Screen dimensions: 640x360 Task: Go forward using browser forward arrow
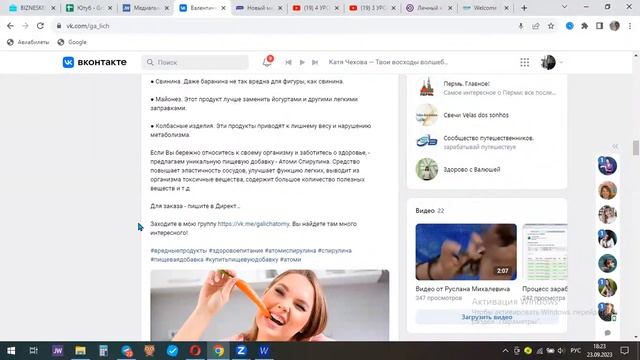[x=25, y=26]
